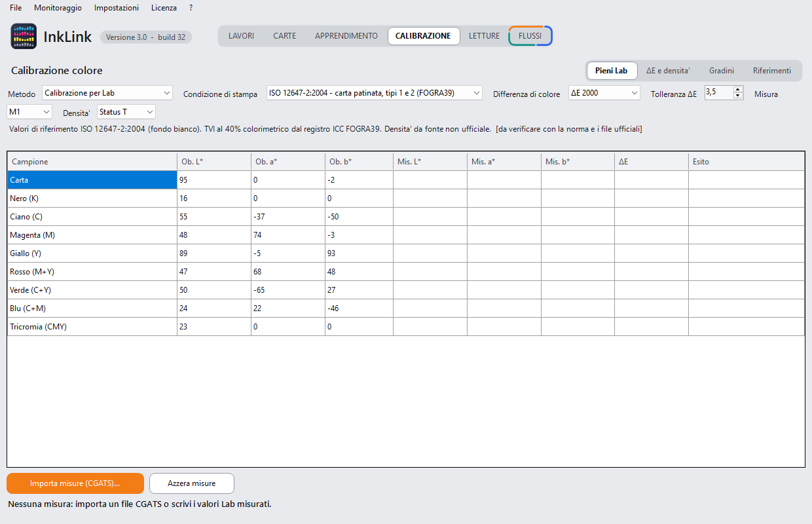
Task: Open the Densita' Status T dropdown
Action: pos(126,112)
